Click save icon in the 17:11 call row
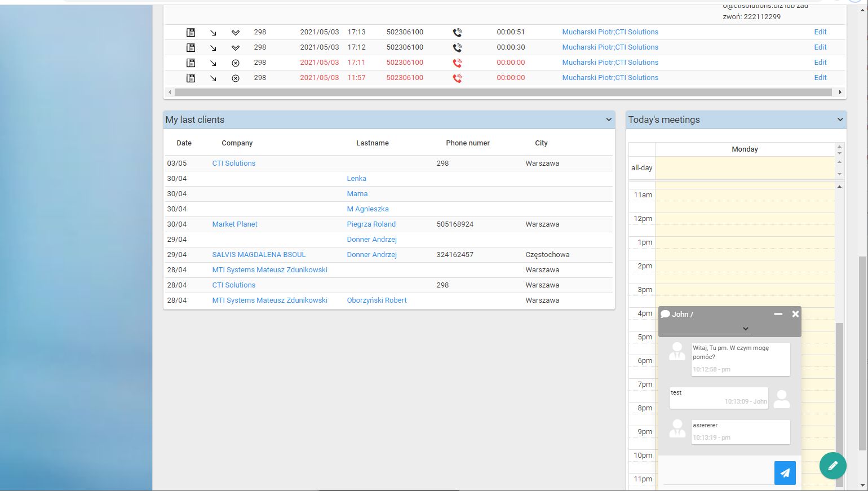The height and width of the screenshot is (491, 868). tap(191, 63)
